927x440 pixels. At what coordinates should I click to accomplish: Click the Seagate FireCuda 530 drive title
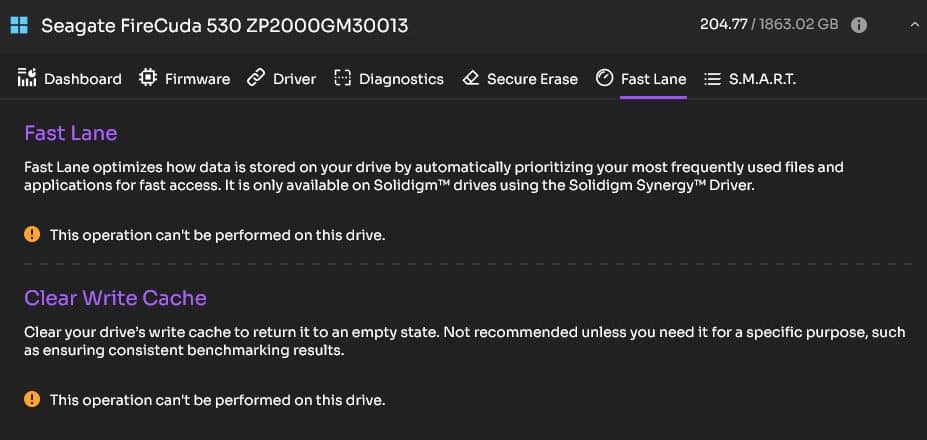pos(225,25)
